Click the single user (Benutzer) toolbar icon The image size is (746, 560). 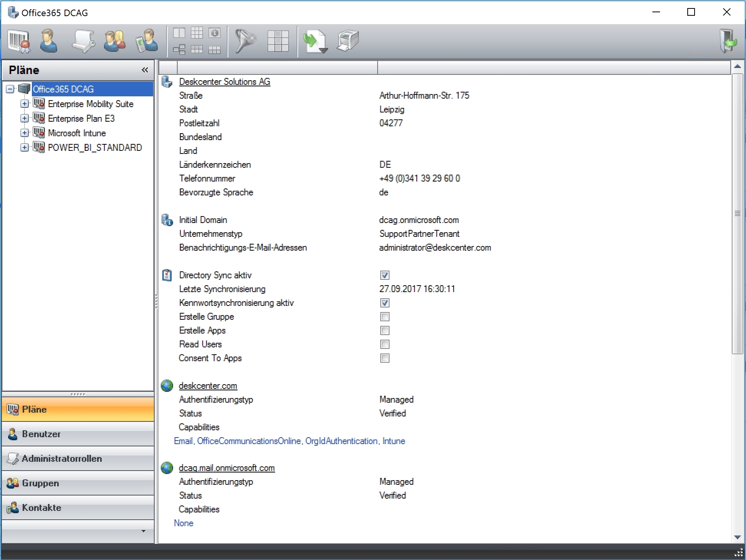click(49, 41)
